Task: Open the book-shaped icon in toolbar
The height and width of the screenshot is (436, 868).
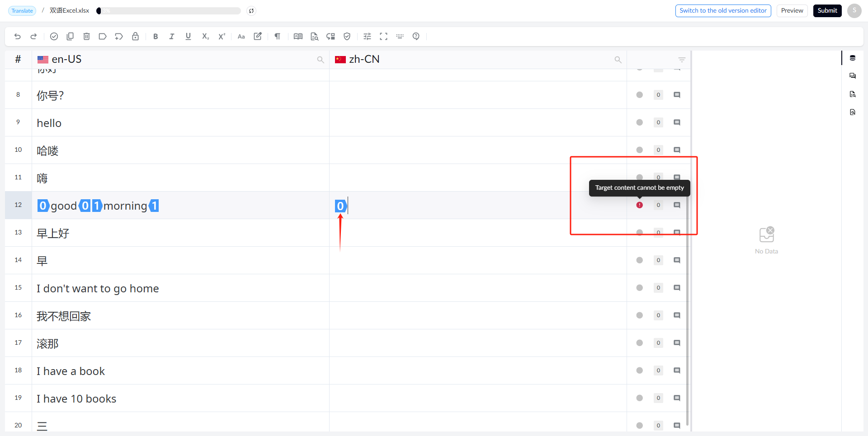Action: pos(298,36)
